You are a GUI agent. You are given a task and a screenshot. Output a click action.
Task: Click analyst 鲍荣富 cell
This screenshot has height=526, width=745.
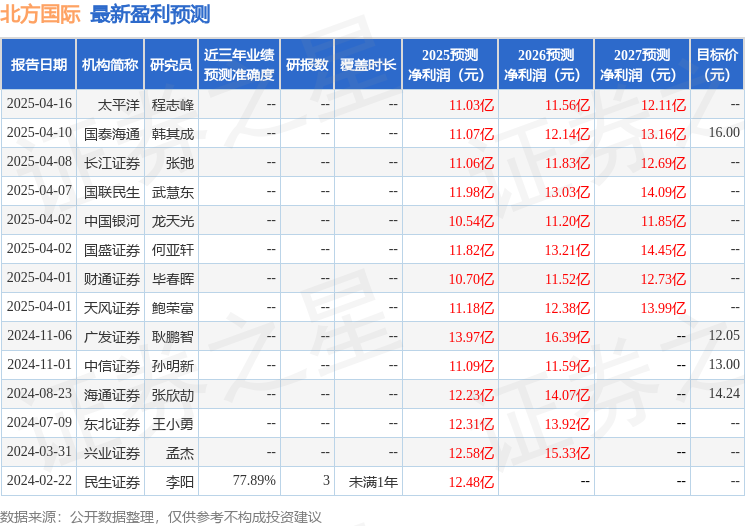coord(173,308)
